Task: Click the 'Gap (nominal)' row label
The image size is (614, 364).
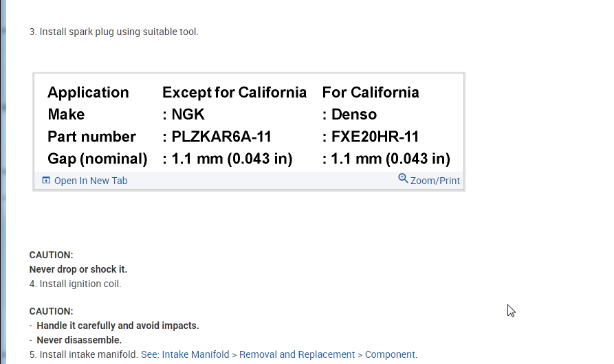Action: coord(98,159)
